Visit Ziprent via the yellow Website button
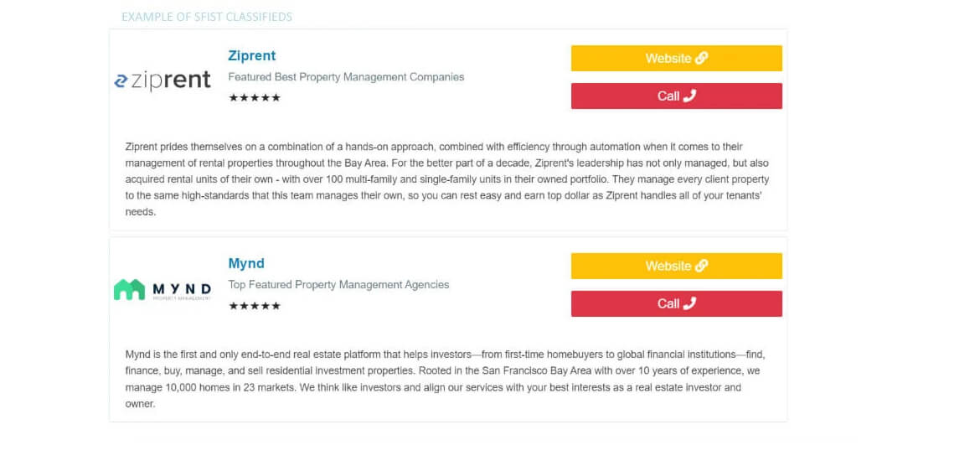 [x=676, y=58]
